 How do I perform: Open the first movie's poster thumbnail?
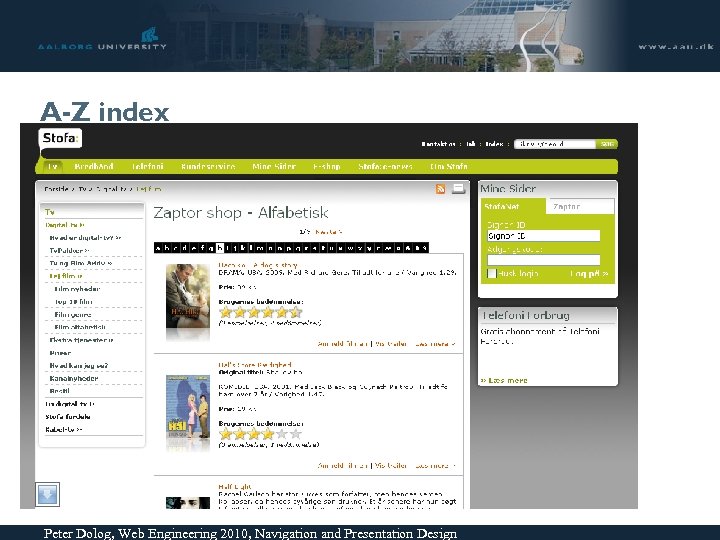pyautogui.click(x=188, y=296)
